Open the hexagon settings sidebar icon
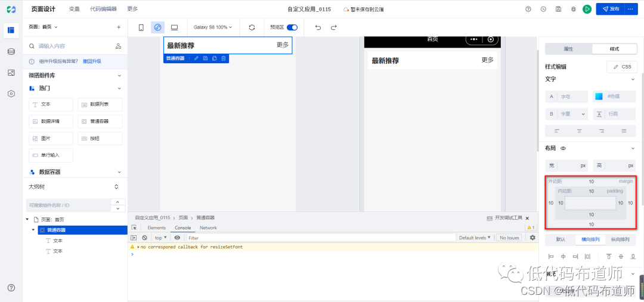 pyautogui.click(x=11, y=94)
